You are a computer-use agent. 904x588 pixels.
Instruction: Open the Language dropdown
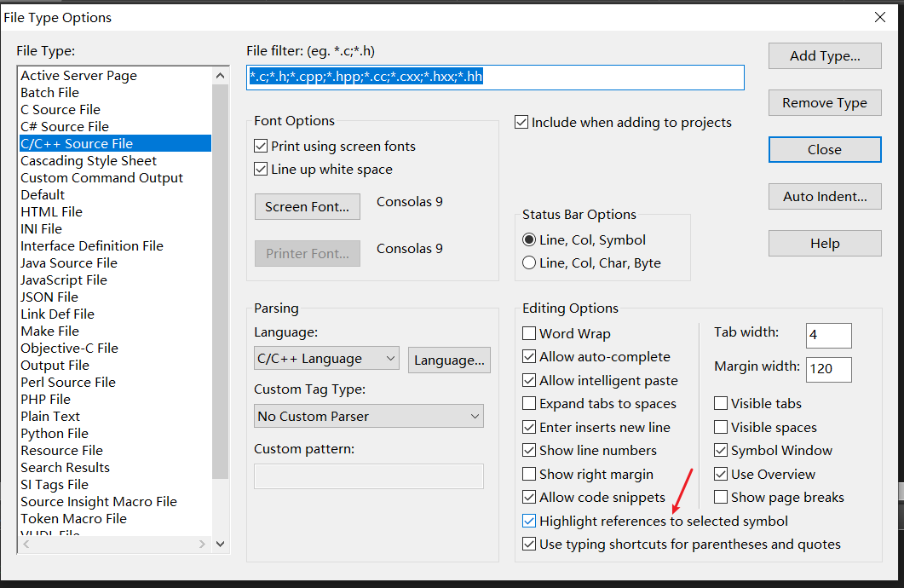[326, 359]
